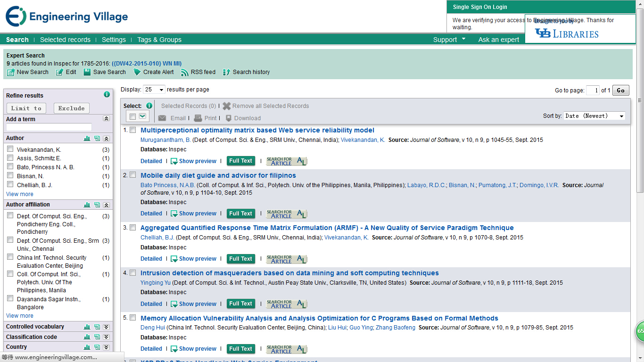Click the Exclude button
644x362 pixels.
click(x=72, y=108)
